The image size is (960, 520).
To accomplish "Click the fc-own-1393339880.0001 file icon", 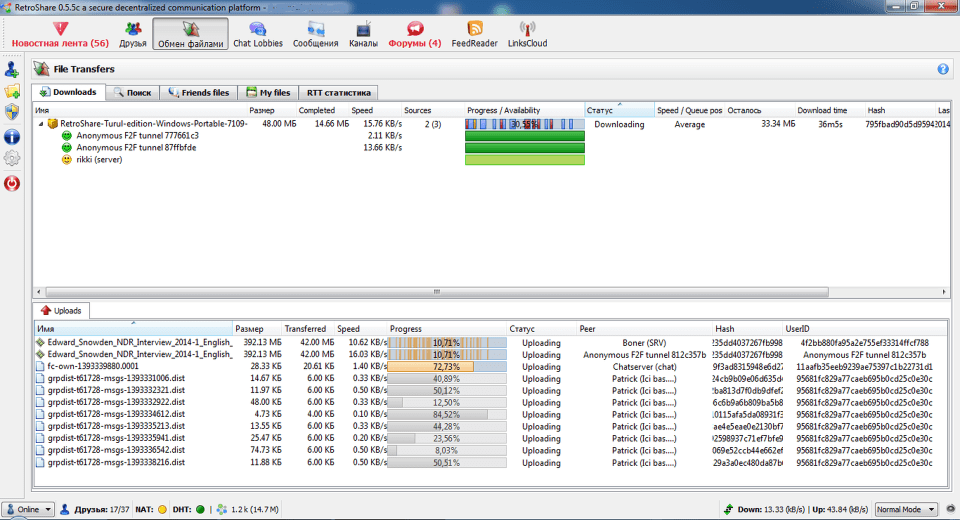I will pos(40,366).
